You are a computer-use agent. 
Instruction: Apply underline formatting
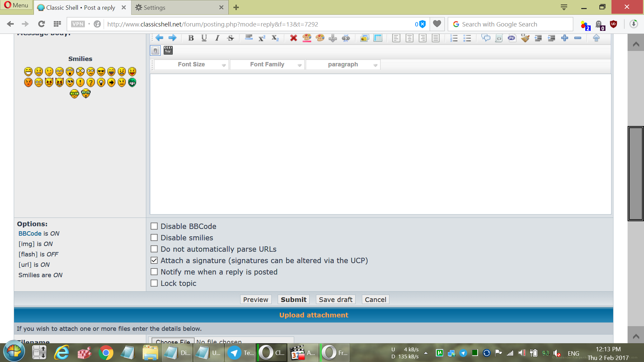[204, 38]
